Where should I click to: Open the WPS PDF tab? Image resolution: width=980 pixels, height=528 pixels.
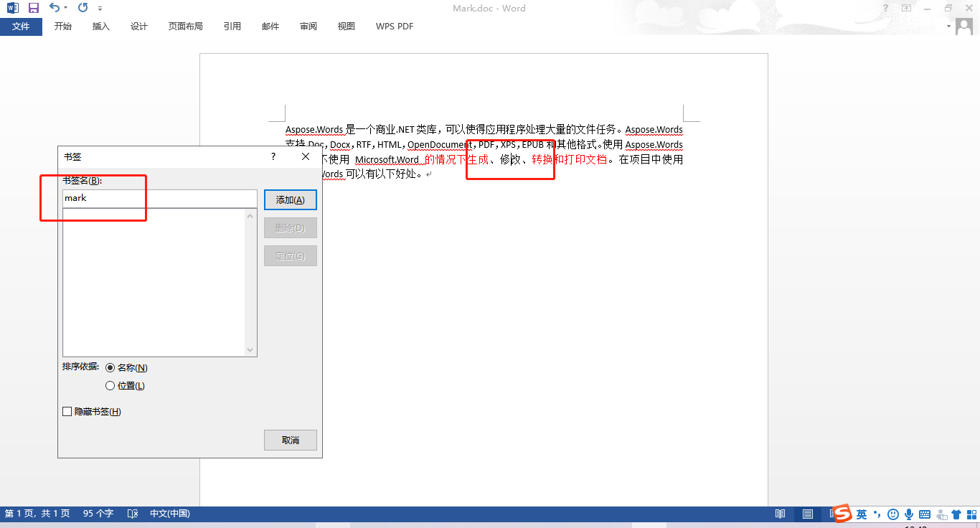pyautogui.click(x=395, y=27)
